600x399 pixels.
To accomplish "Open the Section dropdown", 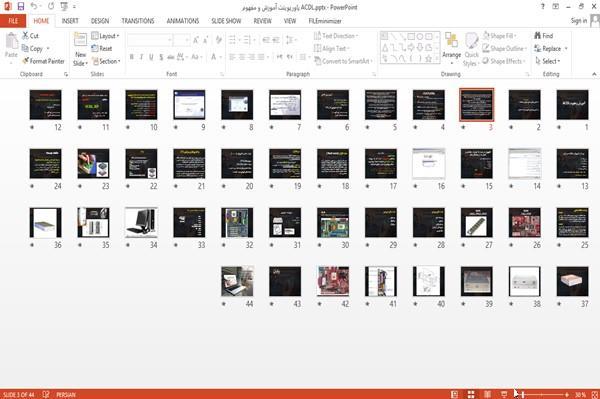I will tap(106, 61).
